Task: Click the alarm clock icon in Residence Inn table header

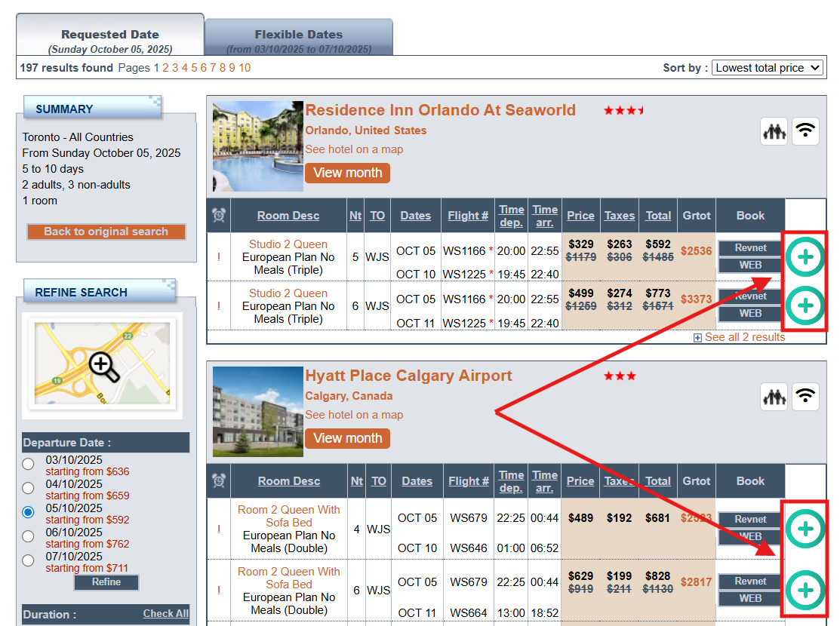Action: (x=219, y=216)
